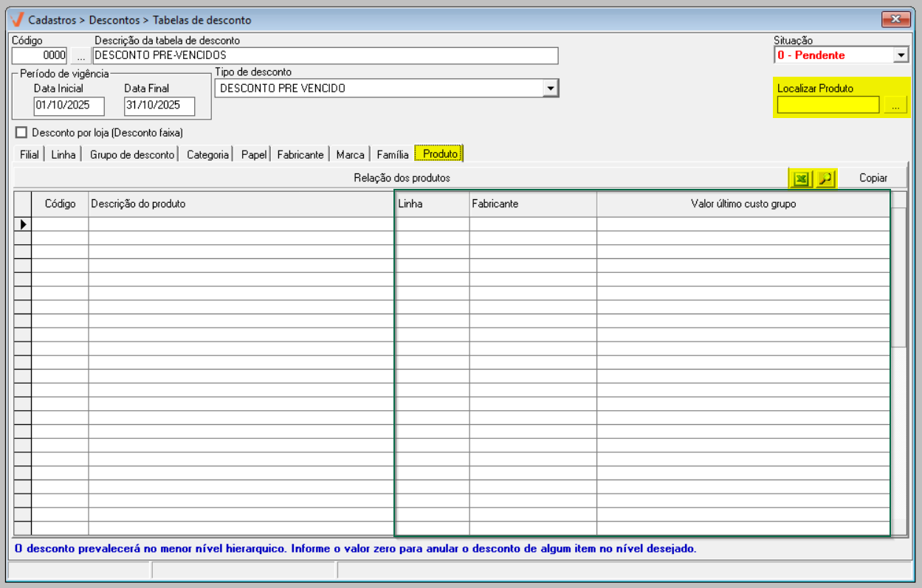
Task: Click the magnifier search icon
Action: 825,178
